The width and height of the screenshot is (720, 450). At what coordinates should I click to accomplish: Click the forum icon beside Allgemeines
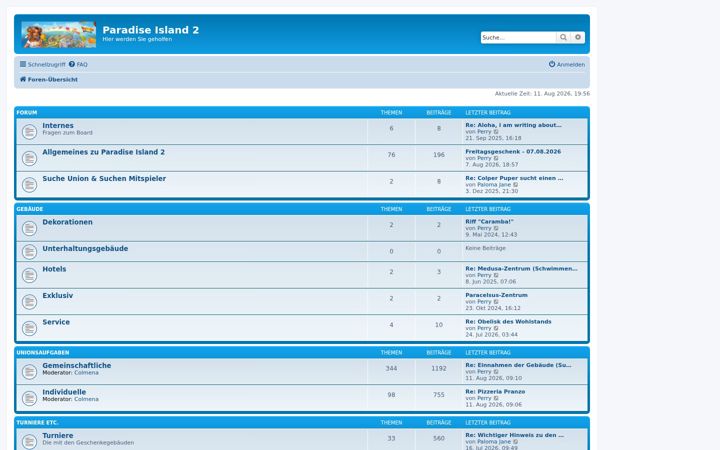29,159
